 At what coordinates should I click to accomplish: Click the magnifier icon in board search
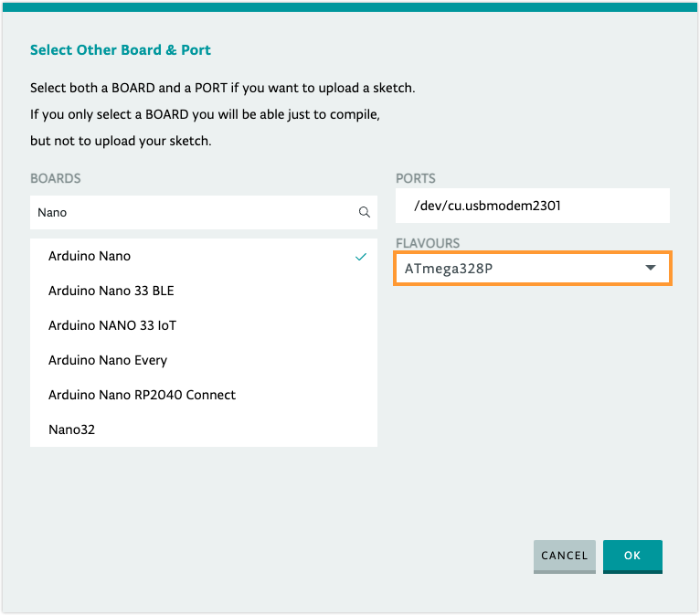tap(364, 212)
